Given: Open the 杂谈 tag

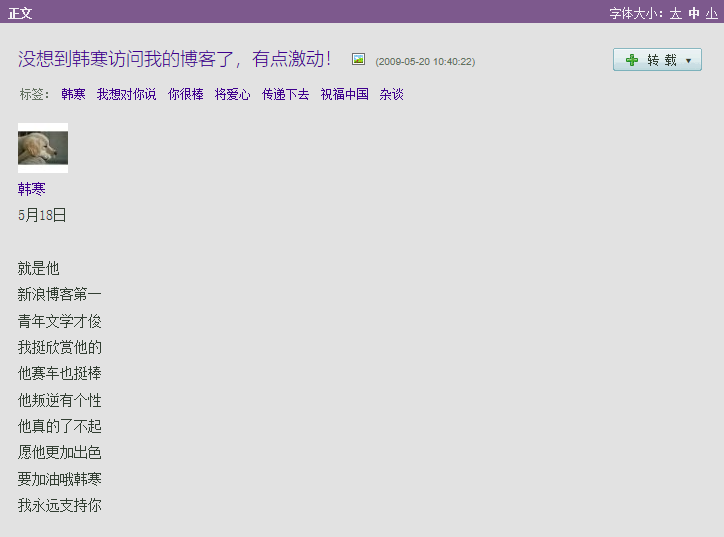Looking at the screenshot, I should (392, 95).
